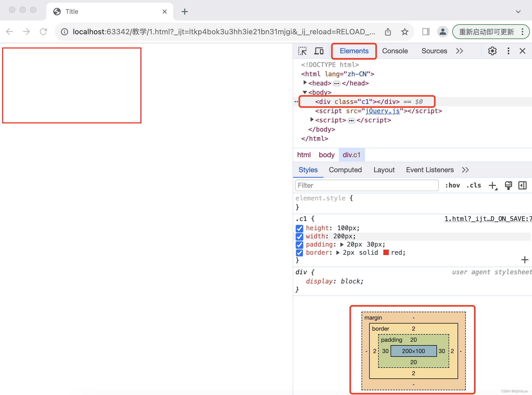Click the :hov toggle element state button
Screen dimensions: 532x395
click(452, 186)
